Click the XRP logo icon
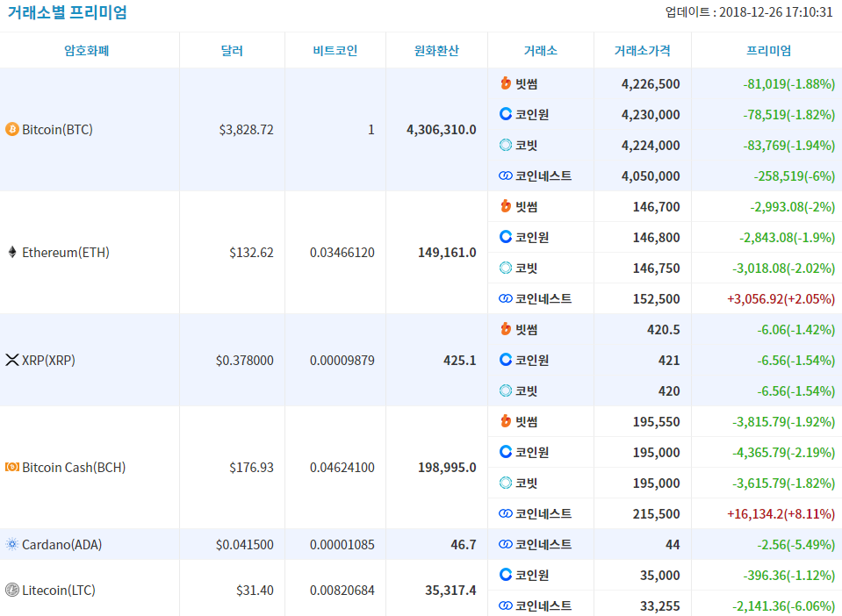 click(11, 360)
